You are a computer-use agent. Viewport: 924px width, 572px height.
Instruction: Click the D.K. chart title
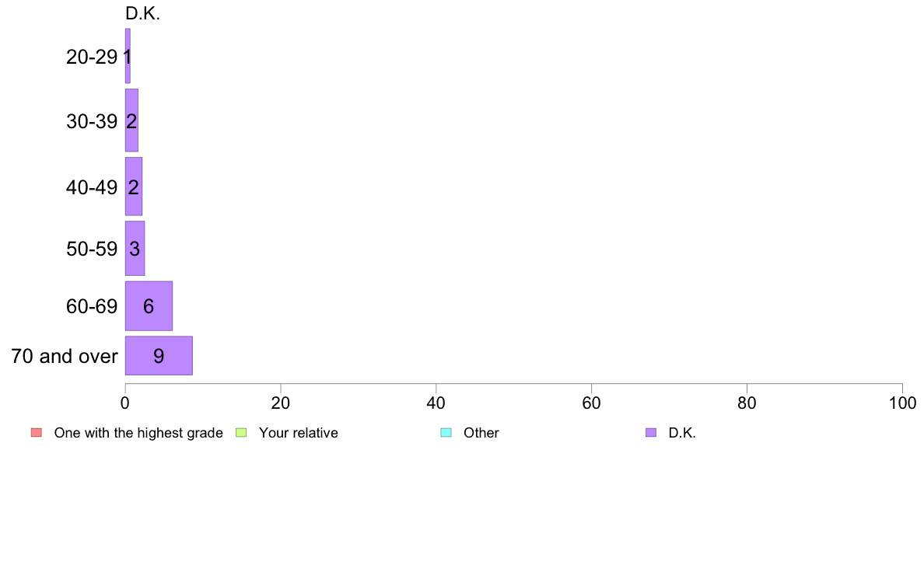click(x=142, y=13)
